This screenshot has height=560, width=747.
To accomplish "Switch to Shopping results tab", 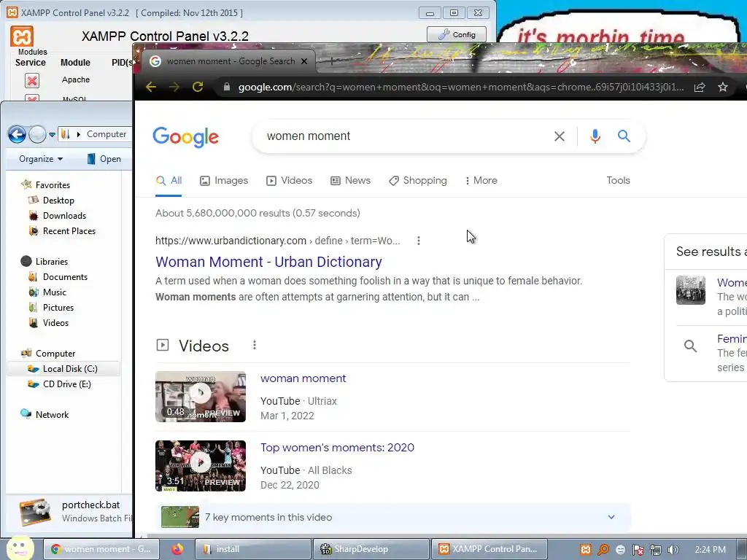I will tap(418, 181).
